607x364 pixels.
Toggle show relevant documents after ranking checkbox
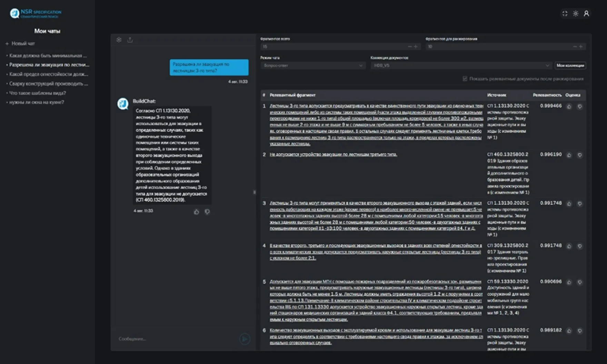pyautogui.click(x=465, y=79)
